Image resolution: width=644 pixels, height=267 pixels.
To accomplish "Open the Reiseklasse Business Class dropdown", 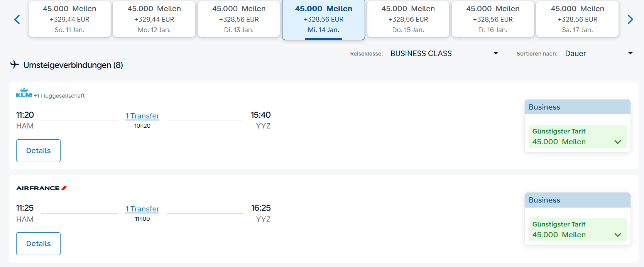I will click(444, 54).
